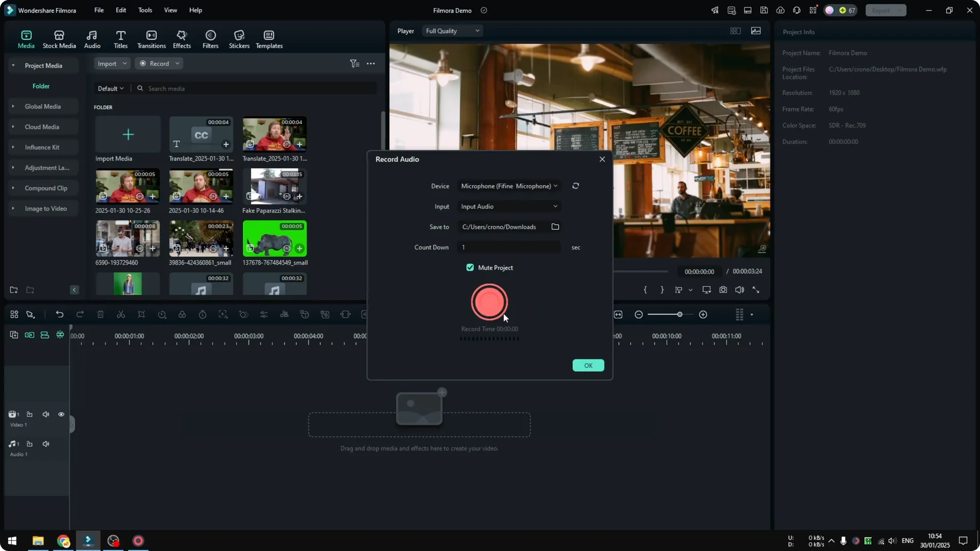Uncheck the Mute Project checkbox
This screenshot has height=551, width=980.
click(x=470, y=267)
